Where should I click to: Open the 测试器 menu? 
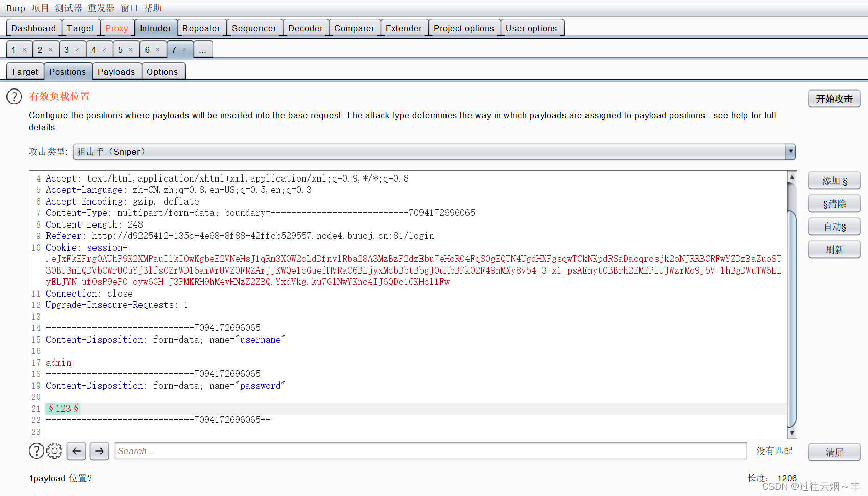(68, 8)
